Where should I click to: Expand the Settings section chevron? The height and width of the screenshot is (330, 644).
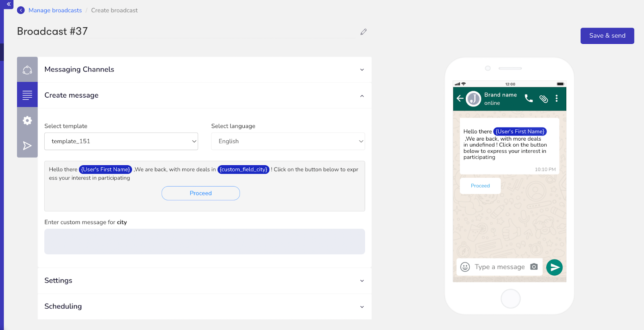click(362, 281)
